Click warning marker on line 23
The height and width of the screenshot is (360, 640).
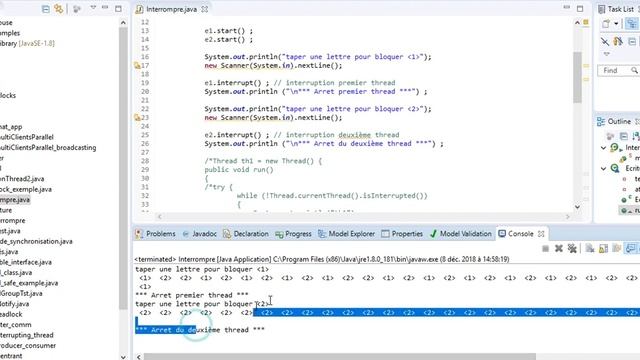137,118
